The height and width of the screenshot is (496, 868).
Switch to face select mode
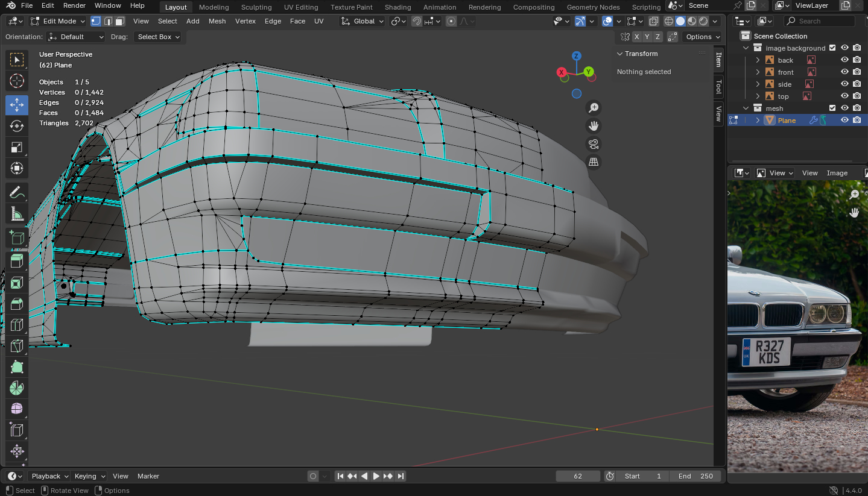[120, 21]
